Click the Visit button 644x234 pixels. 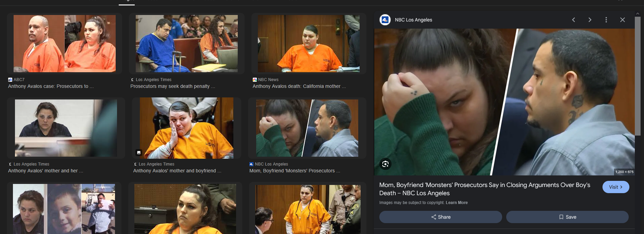click(x=616, y=187)
